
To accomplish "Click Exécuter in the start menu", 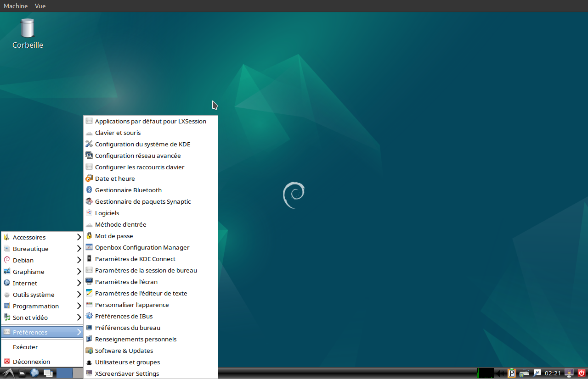I will coord(25,347).
